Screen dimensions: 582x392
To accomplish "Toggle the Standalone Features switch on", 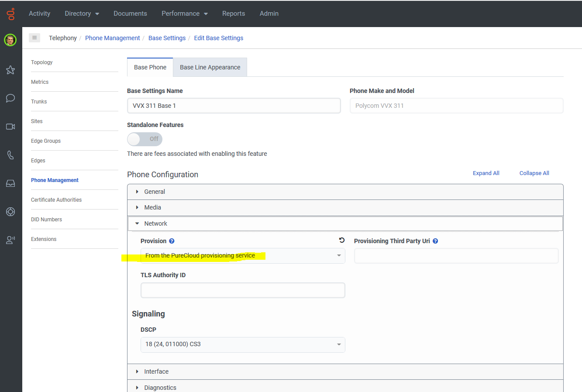I will coord(145,139).
